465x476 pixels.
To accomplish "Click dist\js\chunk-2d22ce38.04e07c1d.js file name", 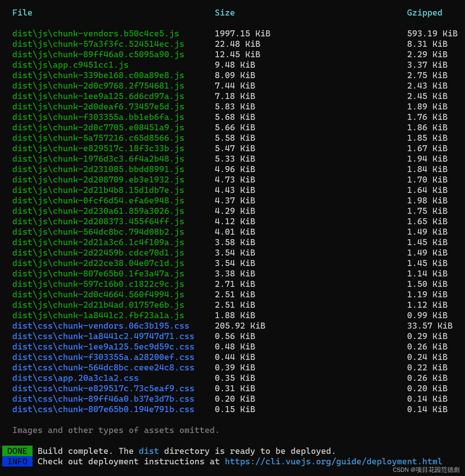I will [98, 263].
